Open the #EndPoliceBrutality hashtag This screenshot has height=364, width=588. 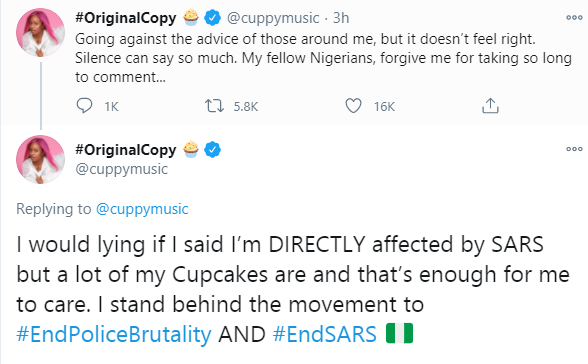coord(114,334)
